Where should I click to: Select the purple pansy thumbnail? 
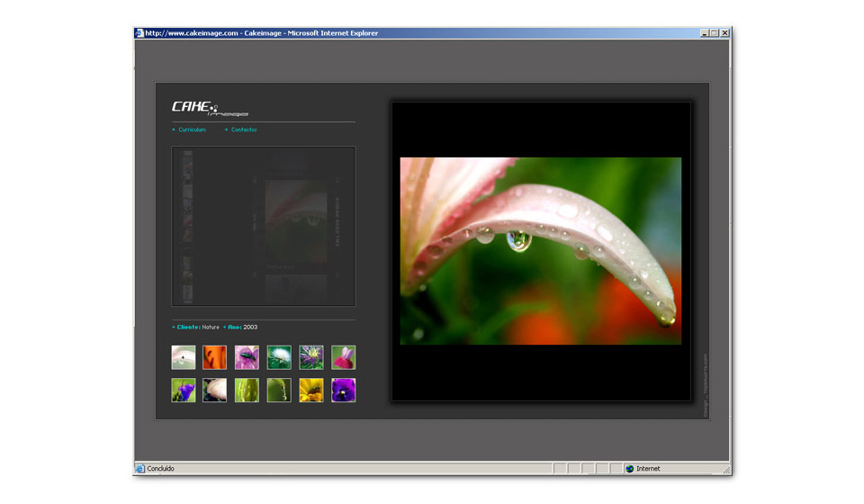[x=343, y=390]
